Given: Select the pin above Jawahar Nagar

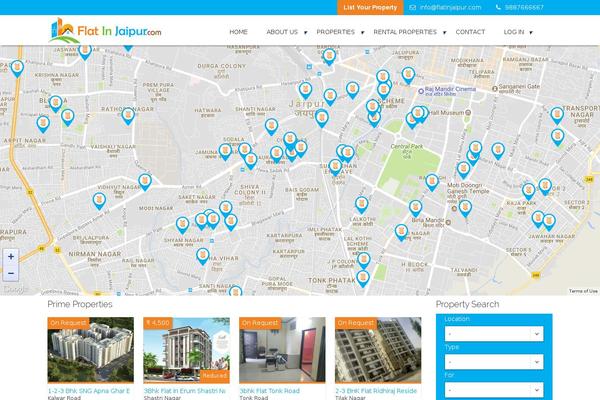Looking at the screenshot, I should (549, 222).
